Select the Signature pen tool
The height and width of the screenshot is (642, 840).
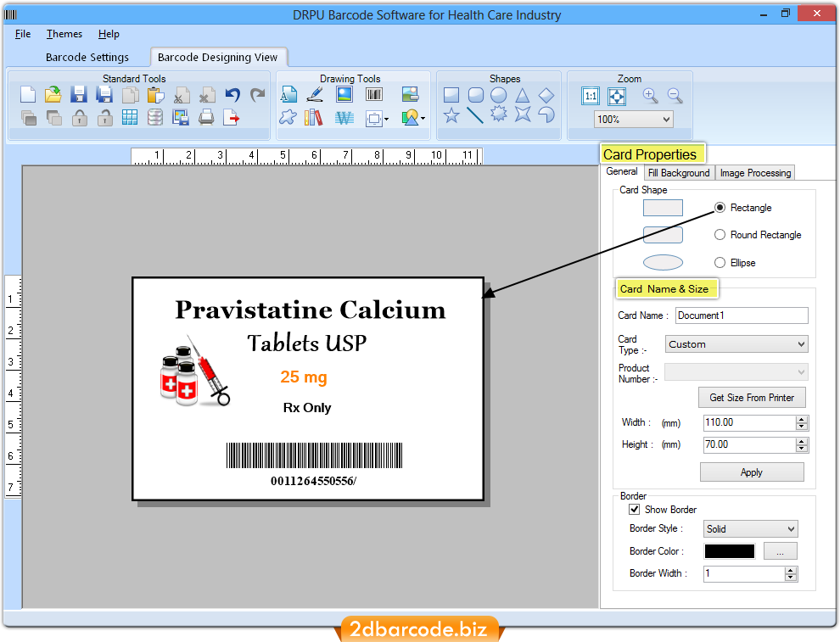click(315, 95)
